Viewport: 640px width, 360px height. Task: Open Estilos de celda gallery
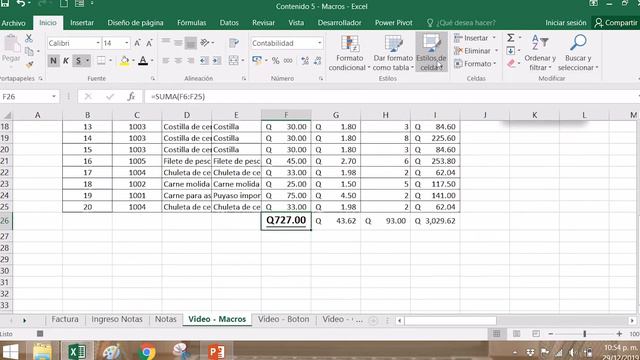[431, 53]
